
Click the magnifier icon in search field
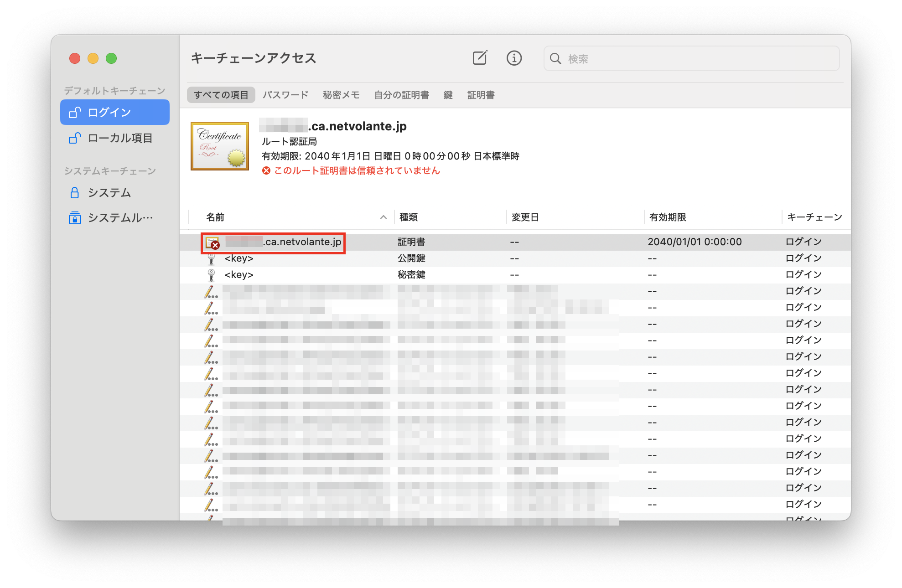[x=555, y=58]
